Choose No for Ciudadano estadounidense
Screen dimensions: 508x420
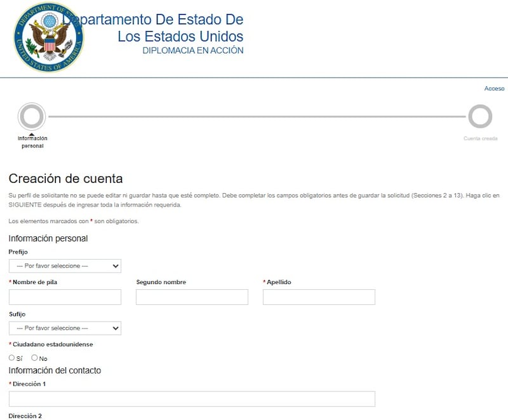(x=35, y=358)
